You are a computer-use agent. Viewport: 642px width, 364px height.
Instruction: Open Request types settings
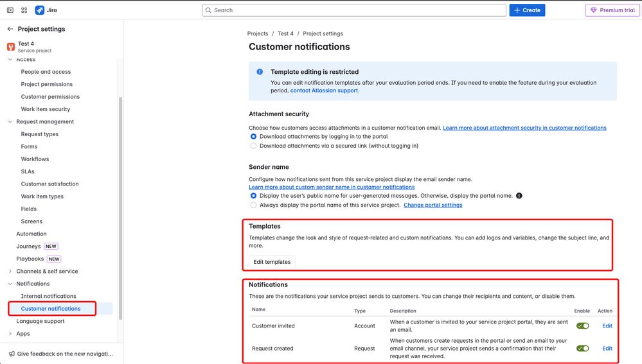(x=40, y=134)
